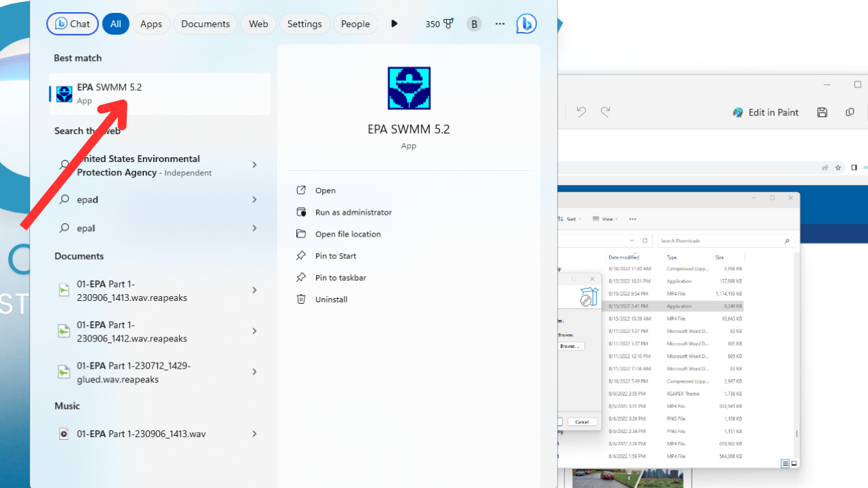
Task: Click the Save icon in the photo viewer toolbar
Action: pyautogui.click(x=822, y=113)
